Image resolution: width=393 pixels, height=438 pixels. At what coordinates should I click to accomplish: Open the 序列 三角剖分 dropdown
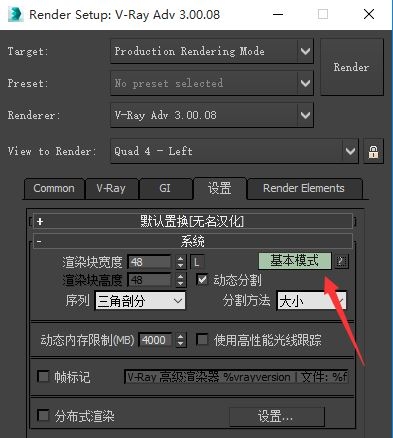(x=140, y=301)
